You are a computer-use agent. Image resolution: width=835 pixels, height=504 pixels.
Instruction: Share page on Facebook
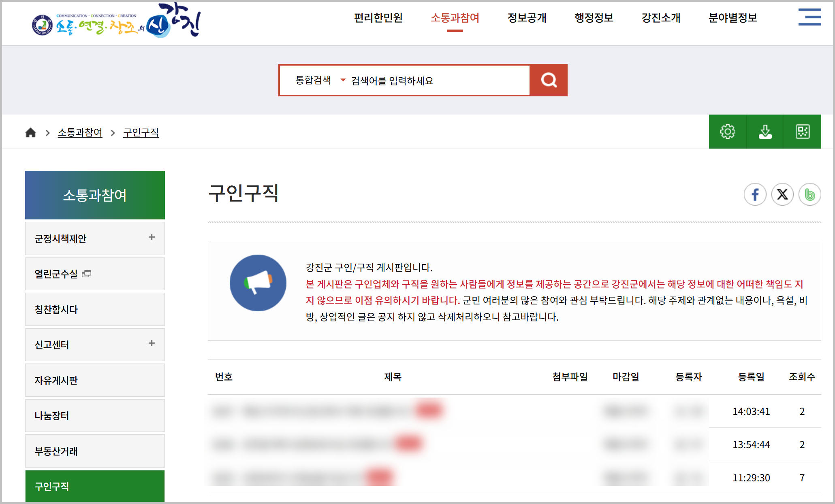(755, 195)
